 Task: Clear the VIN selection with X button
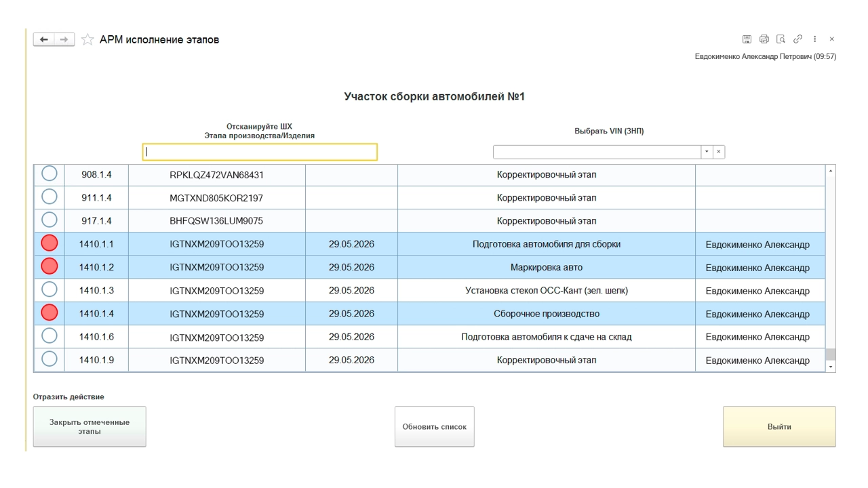point(719,152)
